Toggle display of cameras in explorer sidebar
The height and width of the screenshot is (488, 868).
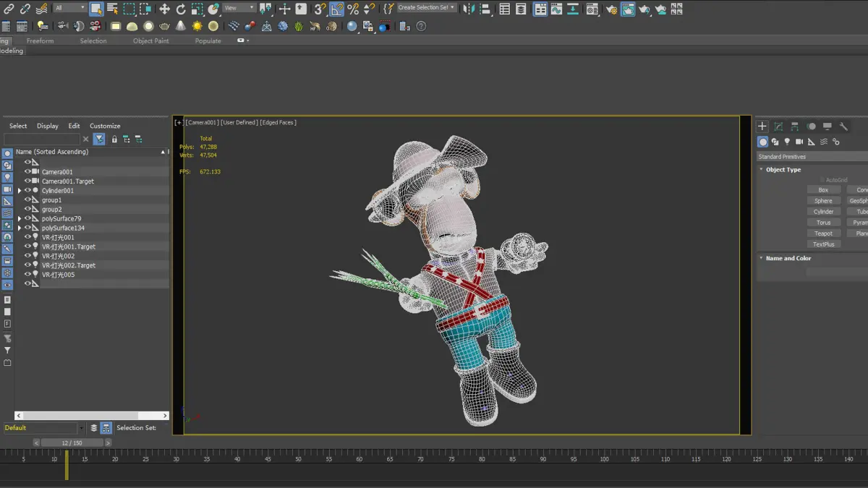pyautogui.click(x=7, y=189)
